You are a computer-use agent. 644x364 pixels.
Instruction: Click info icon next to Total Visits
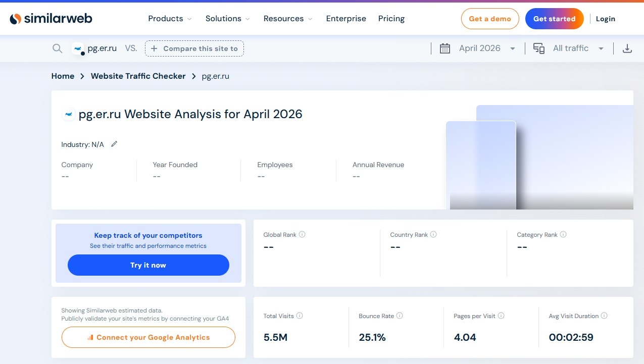point(300,316)
